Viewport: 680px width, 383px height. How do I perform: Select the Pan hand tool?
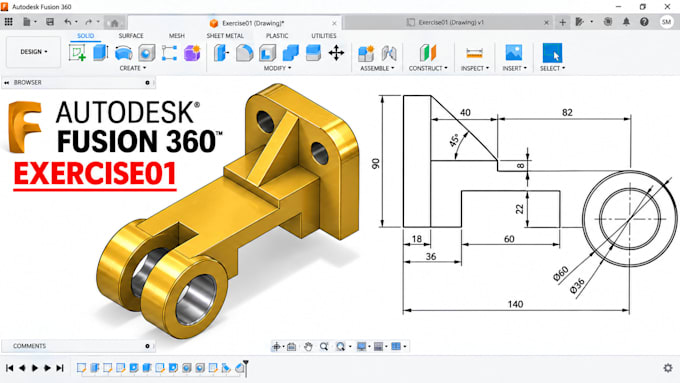pos(308,346)
